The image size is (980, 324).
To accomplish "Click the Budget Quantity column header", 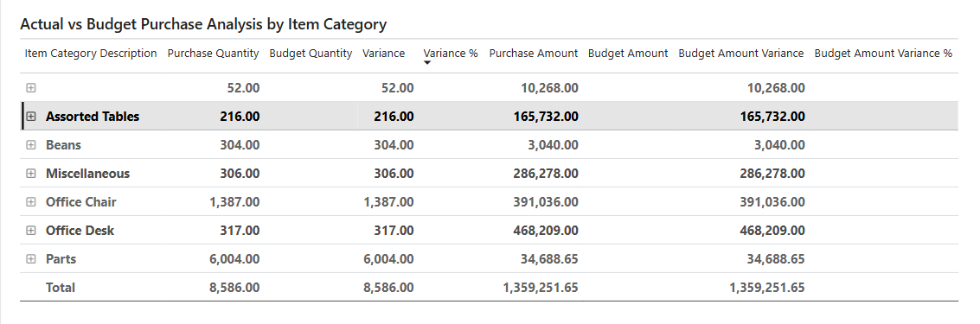I will (x=311, y=54).
